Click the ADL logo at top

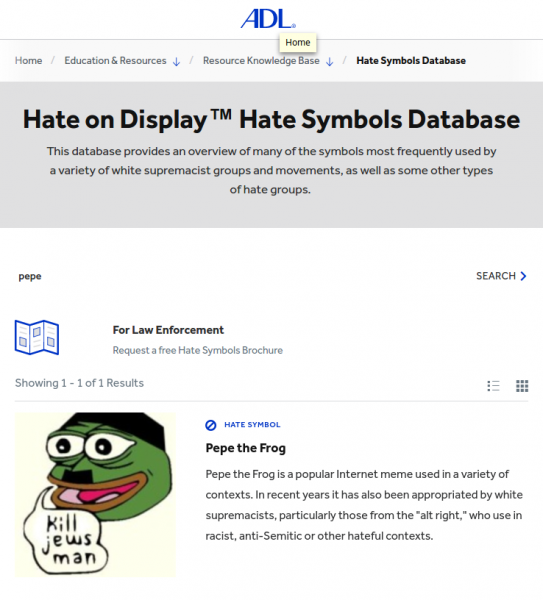pyautogui.click(x=268, y=19)
